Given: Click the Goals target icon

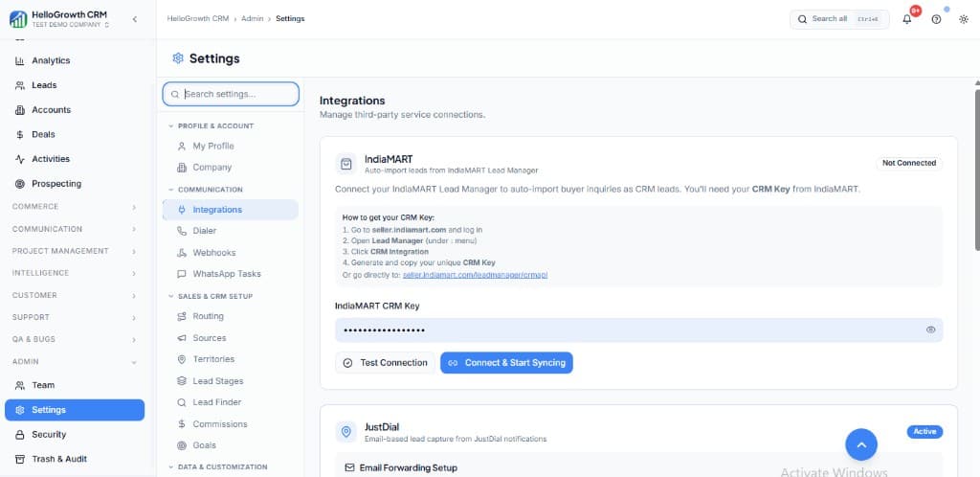Looking at the screenshot, I should (x=182, y=445).
